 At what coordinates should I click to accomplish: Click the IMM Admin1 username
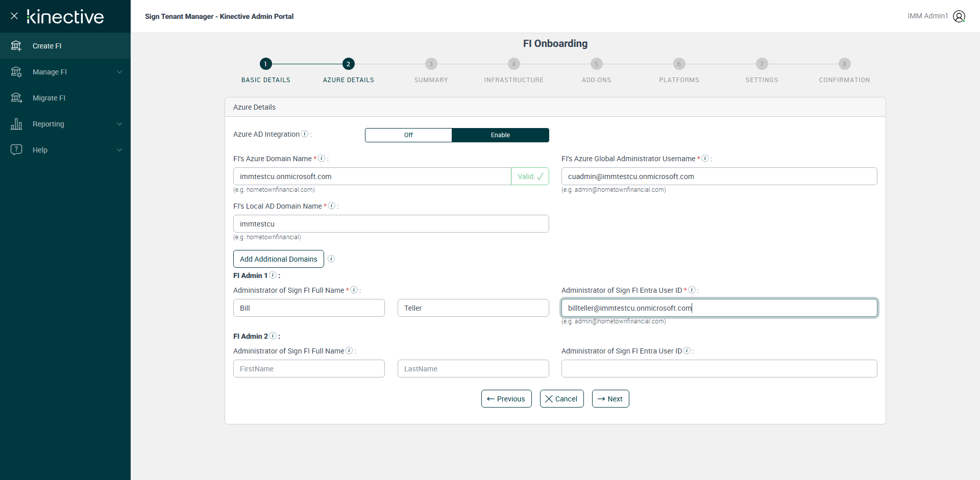pyautogui.click(x=927, y=16)
